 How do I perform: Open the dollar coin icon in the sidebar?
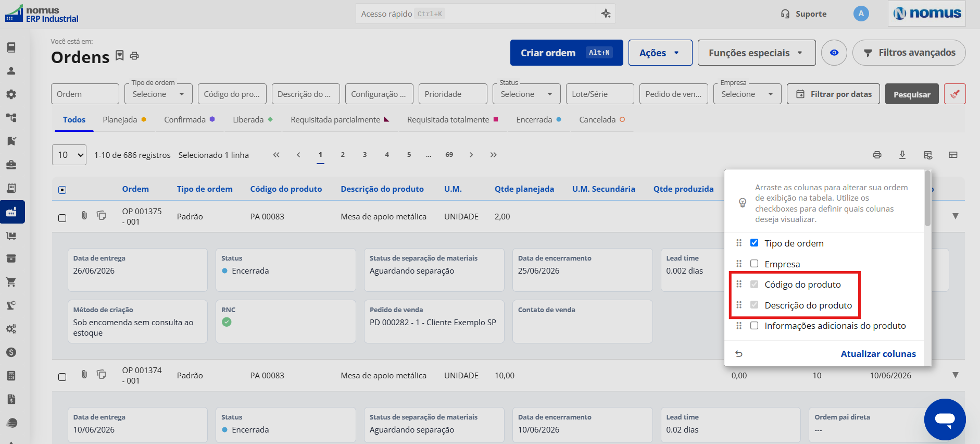pyautogui.click(x=11, y=352)
